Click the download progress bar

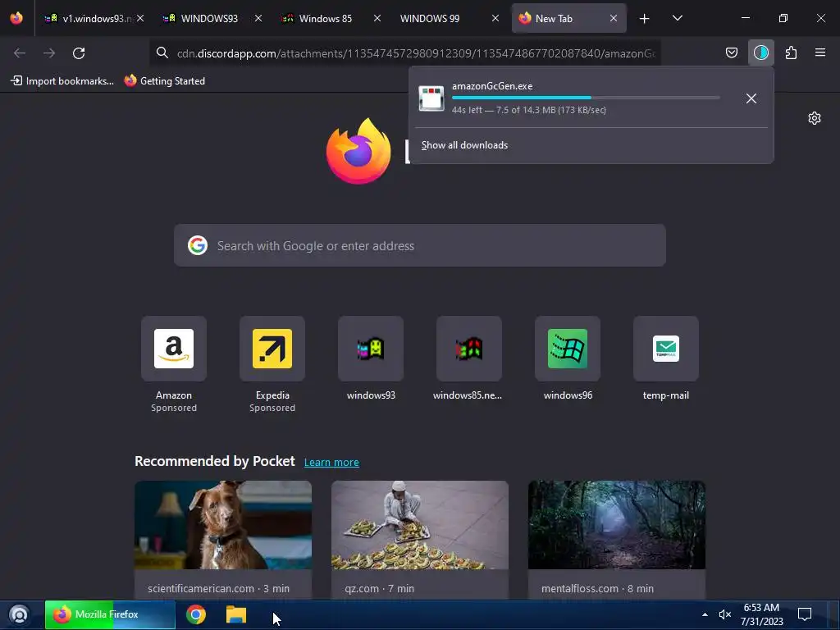click(586, 98)
